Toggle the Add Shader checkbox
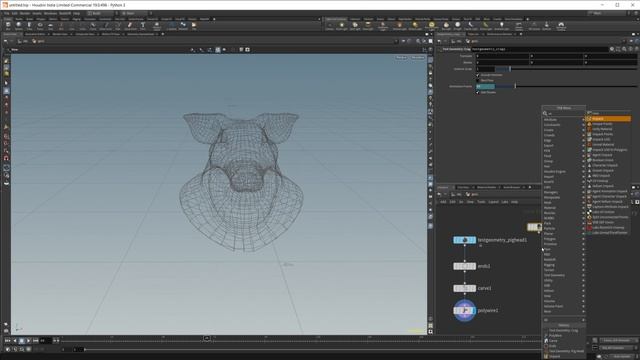Image resolution: width=640 pixels, height=360 pixels. point(478,92)
